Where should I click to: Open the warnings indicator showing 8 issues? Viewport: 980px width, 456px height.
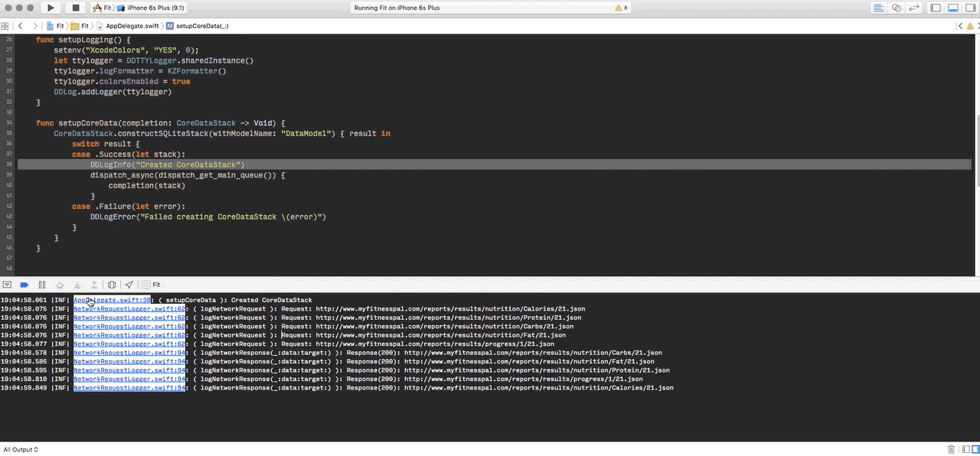coord(622,8)
